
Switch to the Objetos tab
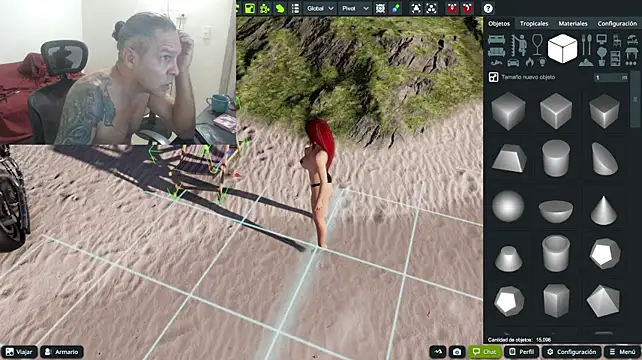(x=499, y=24)
